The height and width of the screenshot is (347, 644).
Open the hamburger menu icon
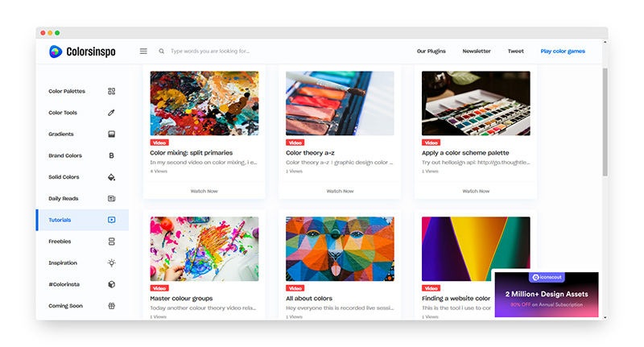point(143,52)
